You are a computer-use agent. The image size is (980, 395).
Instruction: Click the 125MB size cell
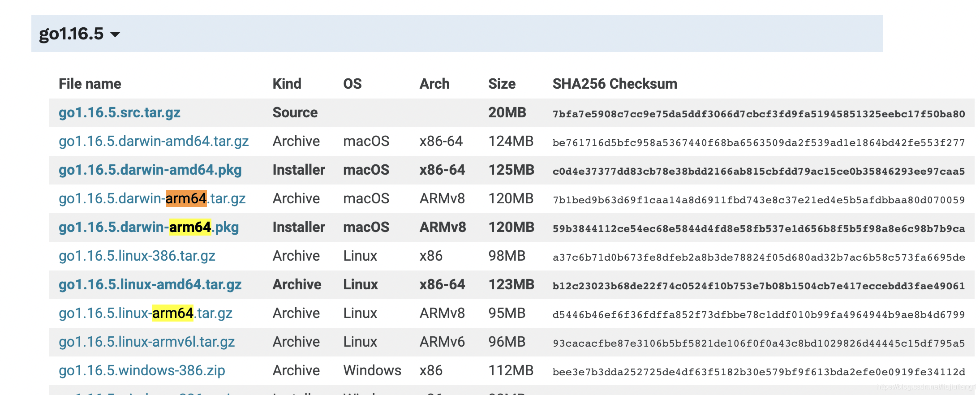[x=511, y=170]
